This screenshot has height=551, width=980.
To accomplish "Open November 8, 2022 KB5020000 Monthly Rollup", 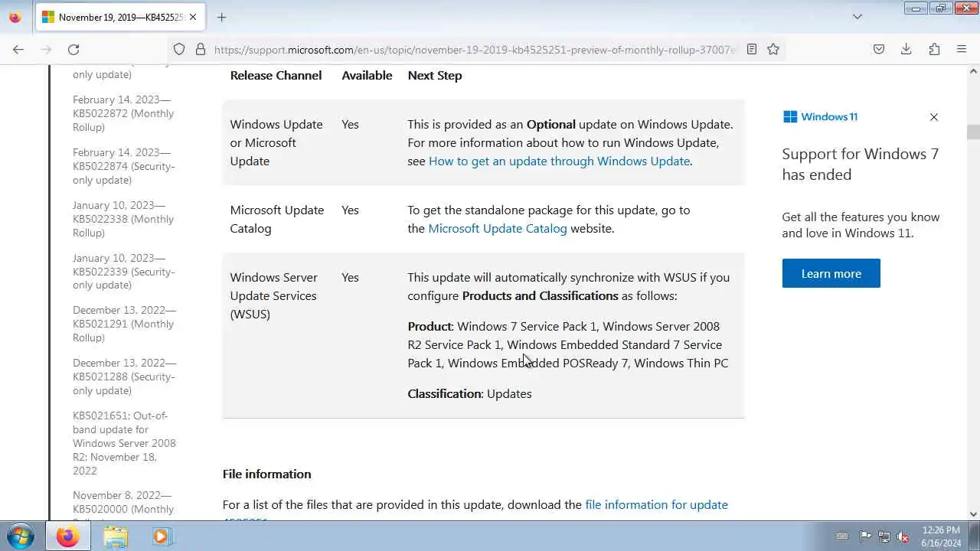I will [x=124, y=505].
